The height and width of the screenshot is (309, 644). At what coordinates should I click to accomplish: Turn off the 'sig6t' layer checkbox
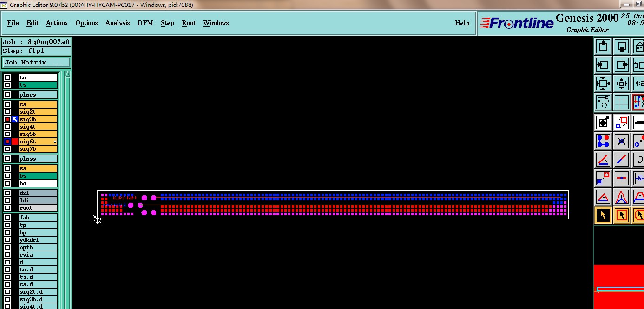[7, 142]
